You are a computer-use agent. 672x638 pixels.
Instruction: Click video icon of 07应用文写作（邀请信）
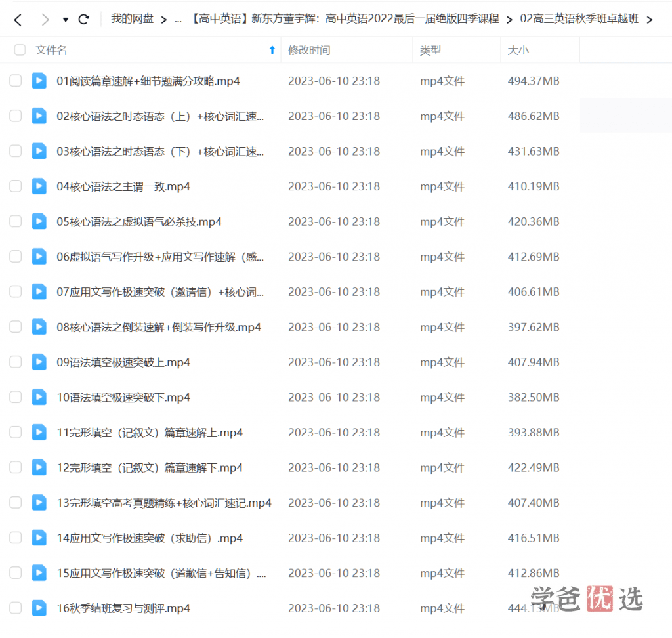(39, 291)
